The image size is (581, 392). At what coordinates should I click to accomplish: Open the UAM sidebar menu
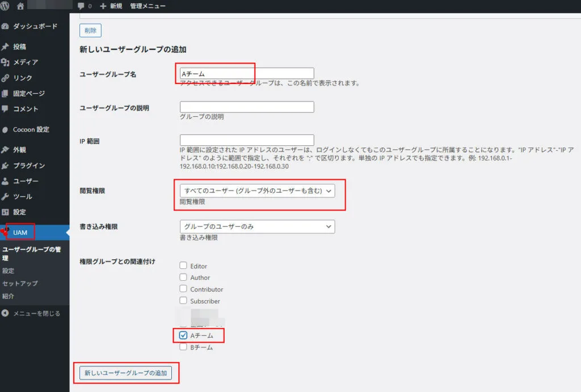click(20, 233)
